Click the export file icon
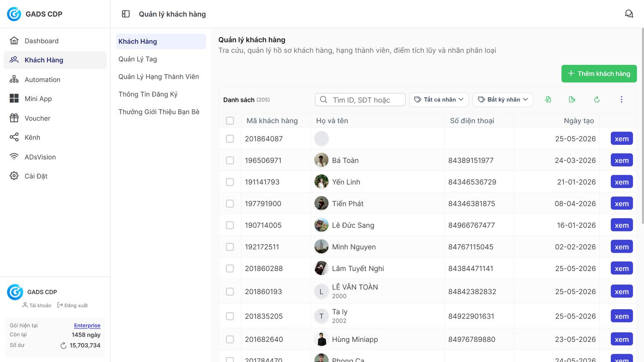 [572, 99]
